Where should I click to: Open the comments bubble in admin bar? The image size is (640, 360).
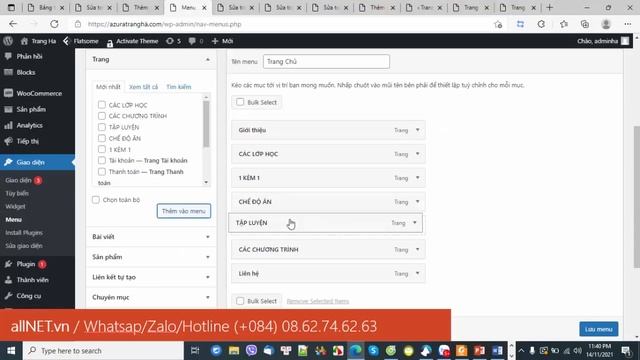coord(196,41)
